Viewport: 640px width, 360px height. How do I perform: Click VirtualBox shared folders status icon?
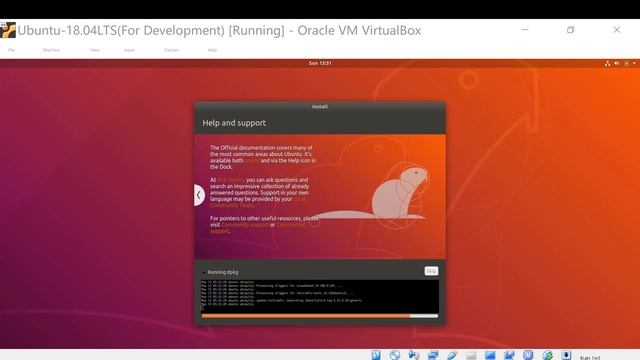(471, 355)
